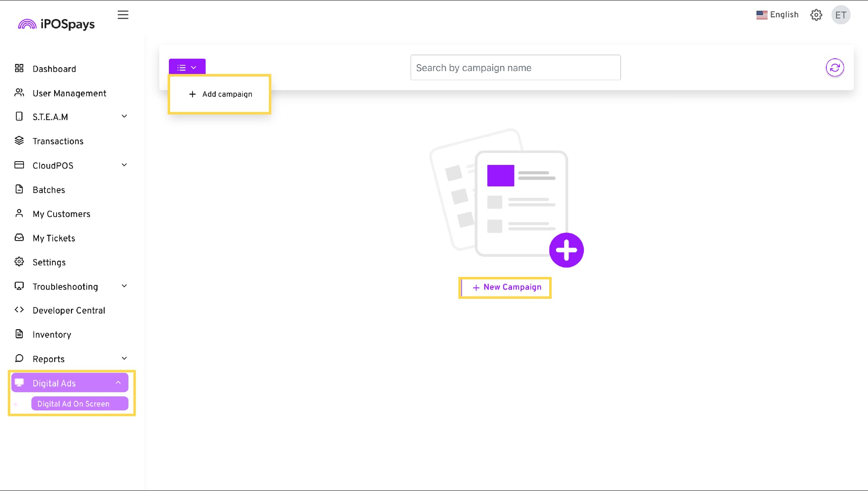
Task: Expand the S.T.E.A.M submenu chevron
Action: pyautogui.click(x=124, y=117)
